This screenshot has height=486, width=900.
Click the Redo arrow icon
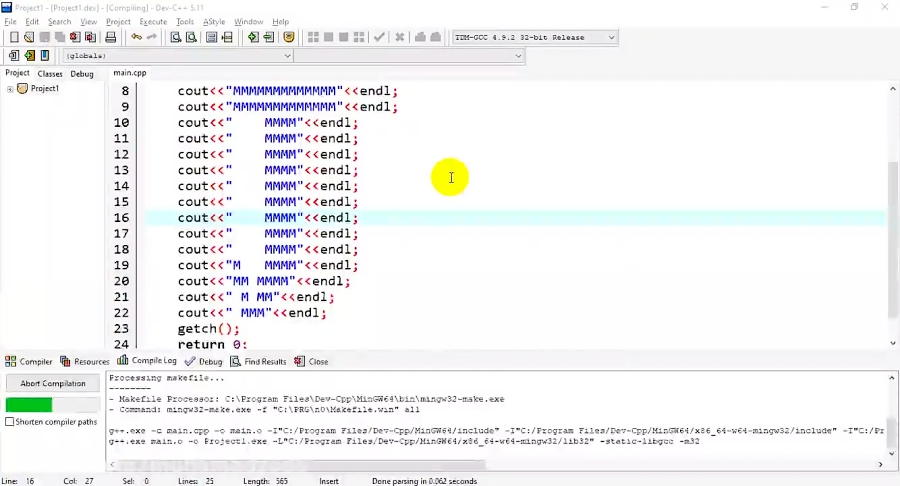[152, 37]
